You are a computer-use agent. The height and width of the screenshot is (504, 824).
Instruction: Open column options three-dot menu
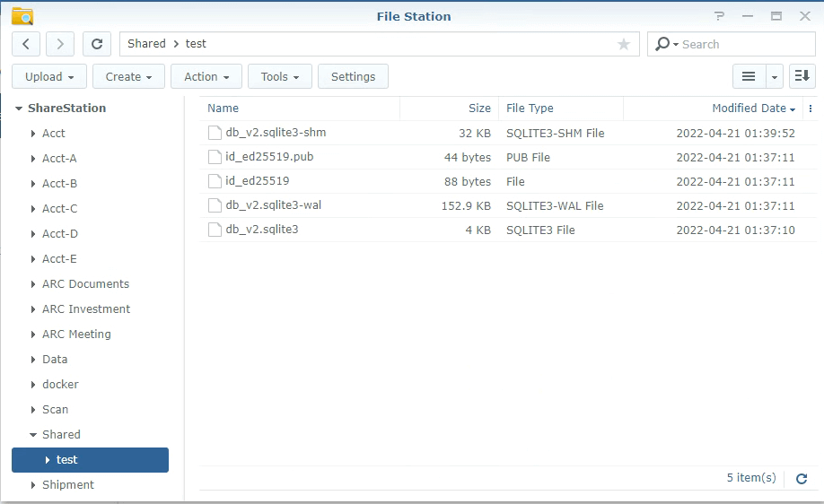pos(811,109)
